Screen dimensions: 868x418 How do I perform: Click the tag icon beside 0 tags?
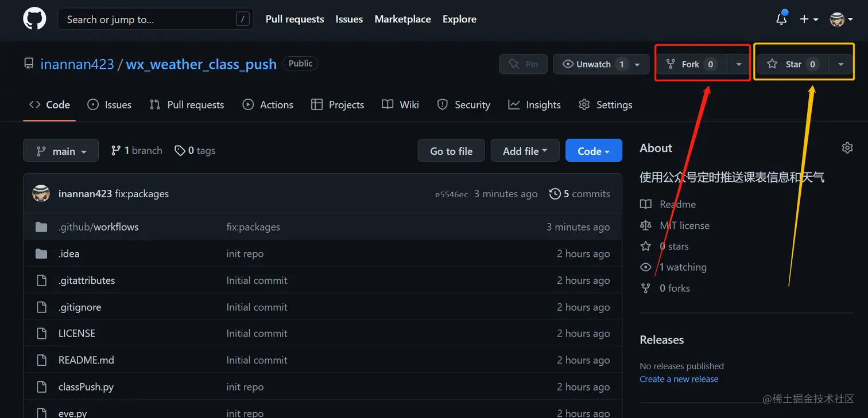click(x=180, y=151)
